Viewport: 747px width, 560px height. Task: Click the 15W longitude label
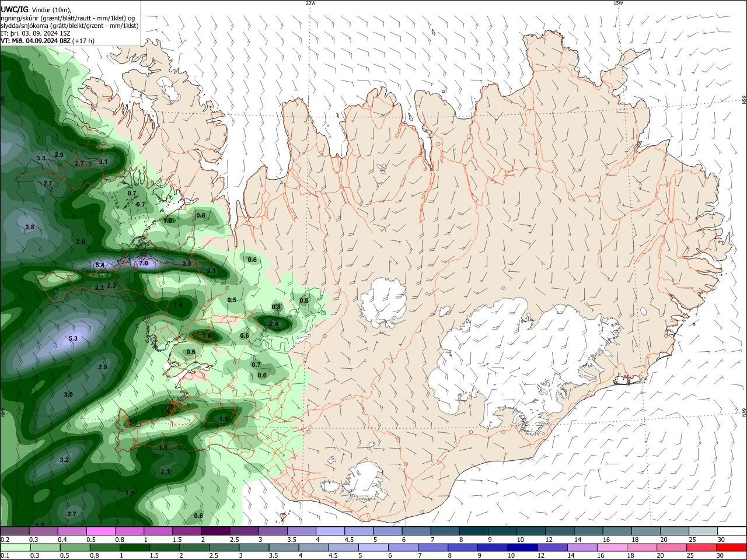coord(618,3)
